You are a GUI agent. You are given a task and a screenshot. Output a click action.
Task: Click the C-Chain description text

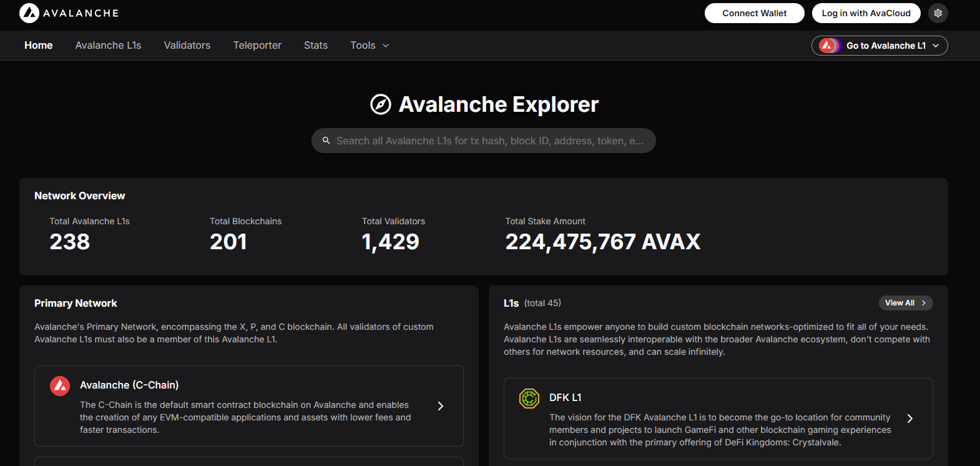(245, 417)
